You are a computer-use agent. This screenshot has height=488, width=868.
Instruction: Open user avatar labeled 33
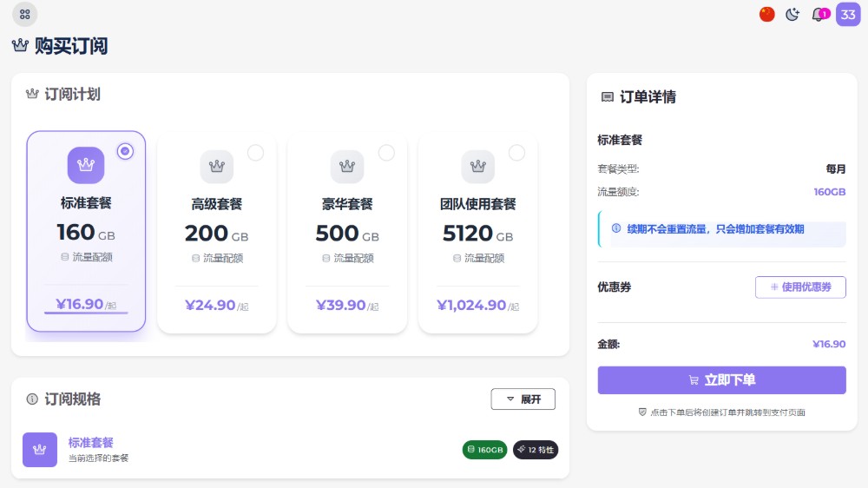[848, 15]
